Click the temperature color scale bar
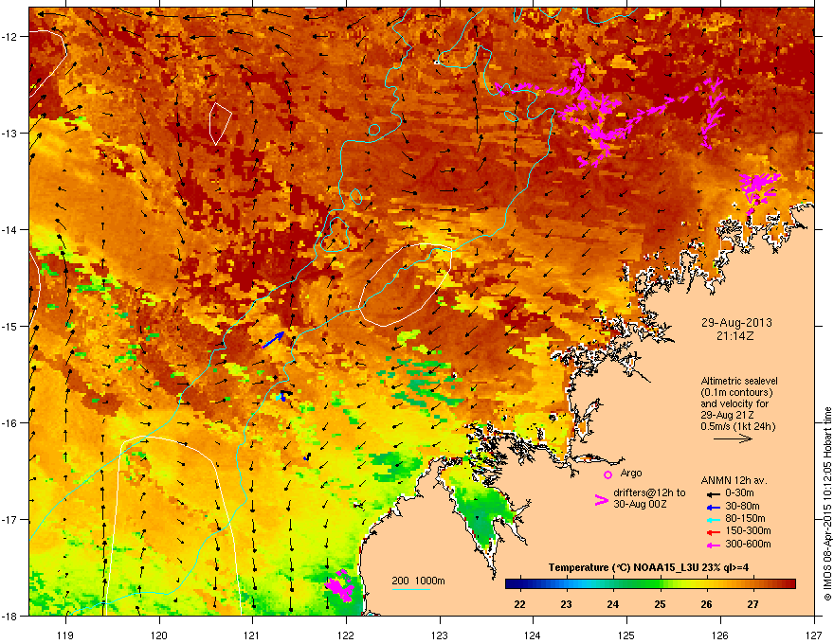 pyautogui.click(x=650, y=584)
